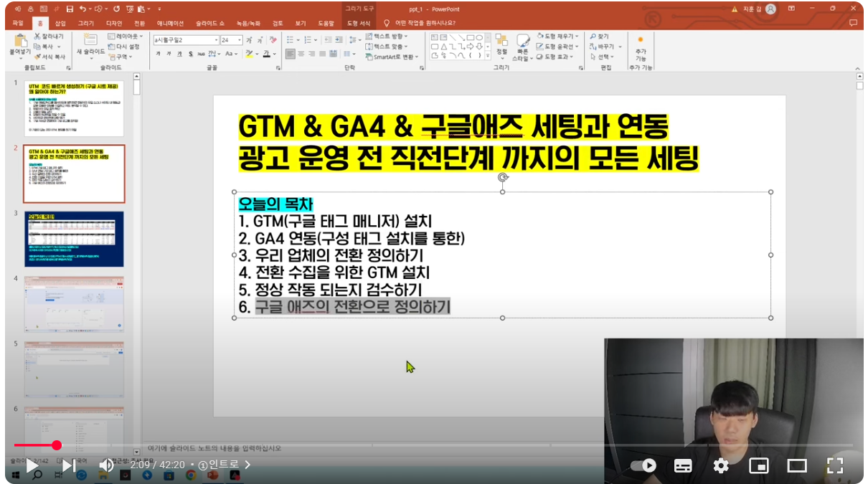Open the text highlight color picker
The height and width of the screenshot is (484, 868).
(x=252, y=54)
